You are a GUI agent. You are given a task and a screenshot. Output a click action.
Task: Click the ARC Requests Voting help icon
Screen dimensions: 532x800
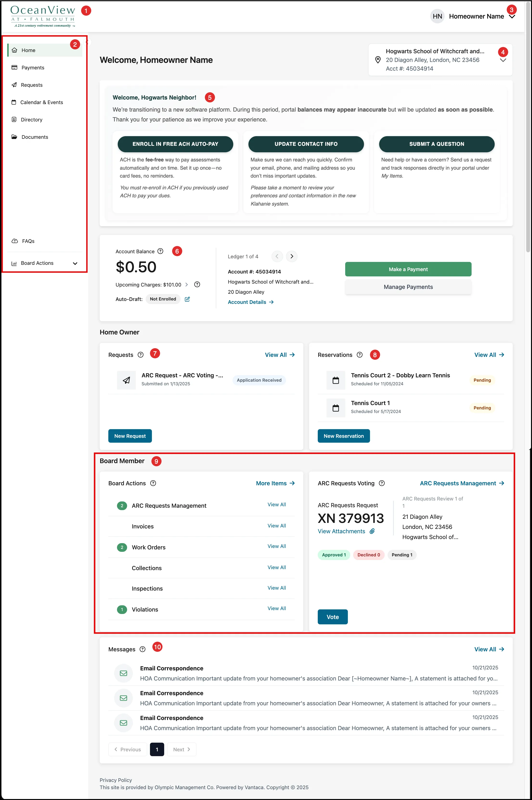point(382,483)
